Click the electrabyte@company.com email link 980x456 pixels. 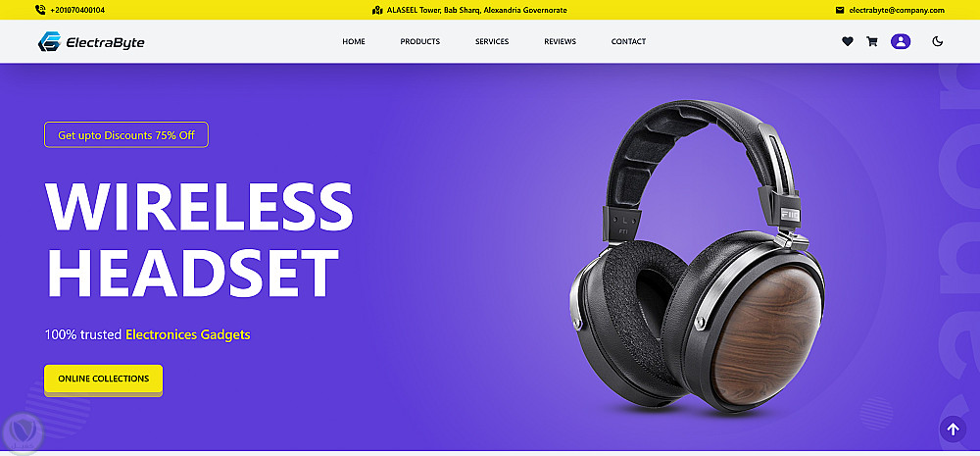897,10
